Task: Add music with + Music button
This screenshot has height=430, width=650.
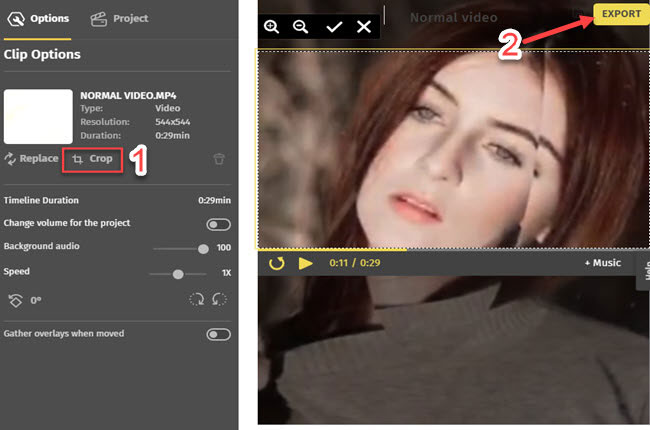Action: 603,263
